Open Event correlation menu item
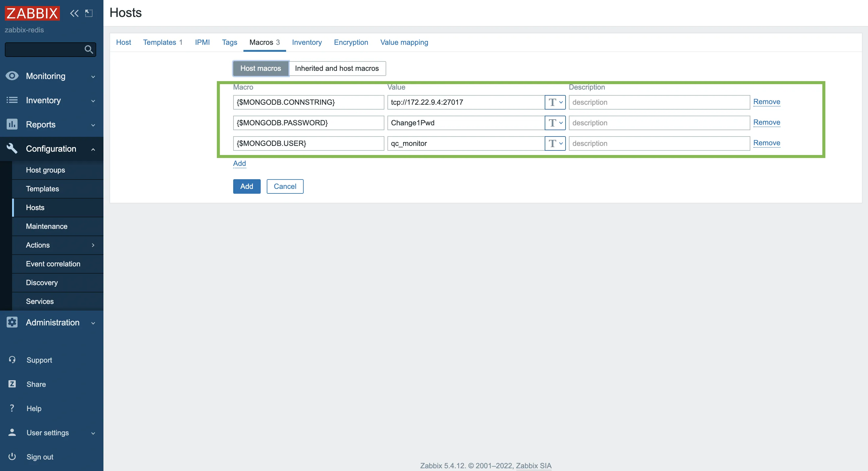 (58, 264)
